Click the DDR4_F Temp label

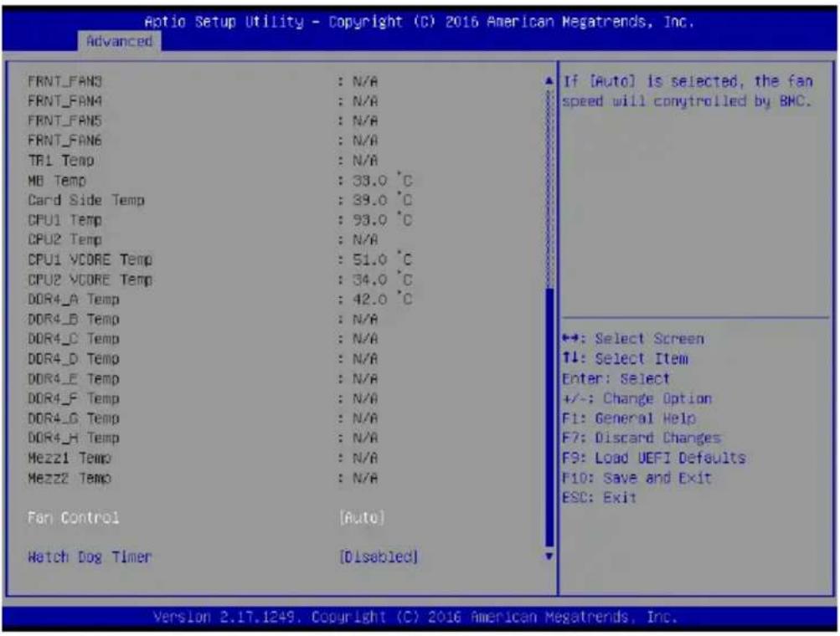[74, 399]
